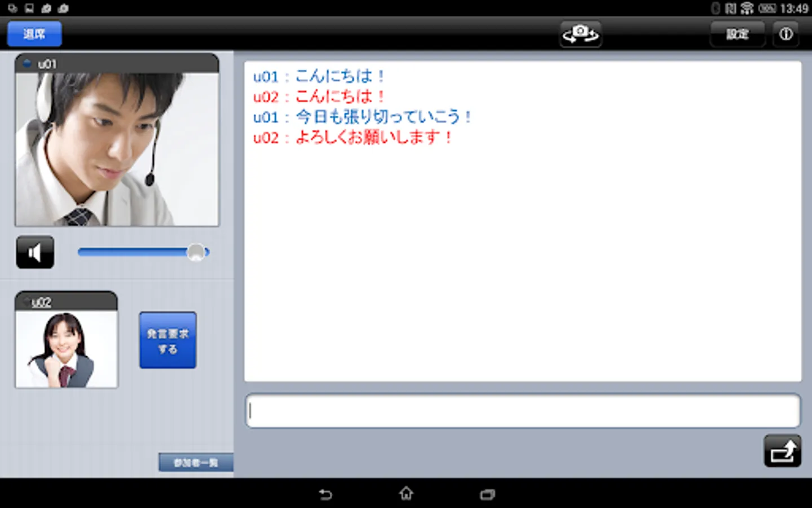Select the u01 video thumbnail

pyautogui.click(x=117, y=149)
